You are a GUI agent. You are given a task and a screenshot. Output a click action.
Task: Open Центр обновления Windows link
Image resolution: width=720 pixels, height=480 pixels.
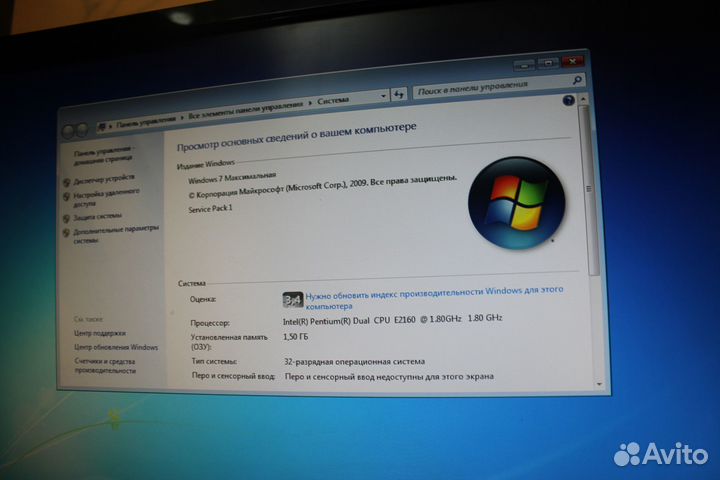116,347
